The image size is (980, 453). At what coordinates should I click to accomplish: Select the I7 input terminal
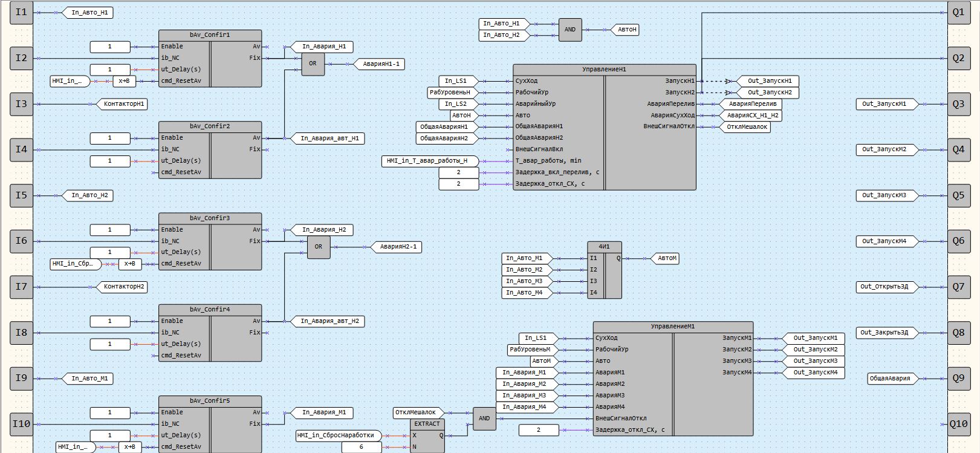pyautogui.click(x=21, y=287)
